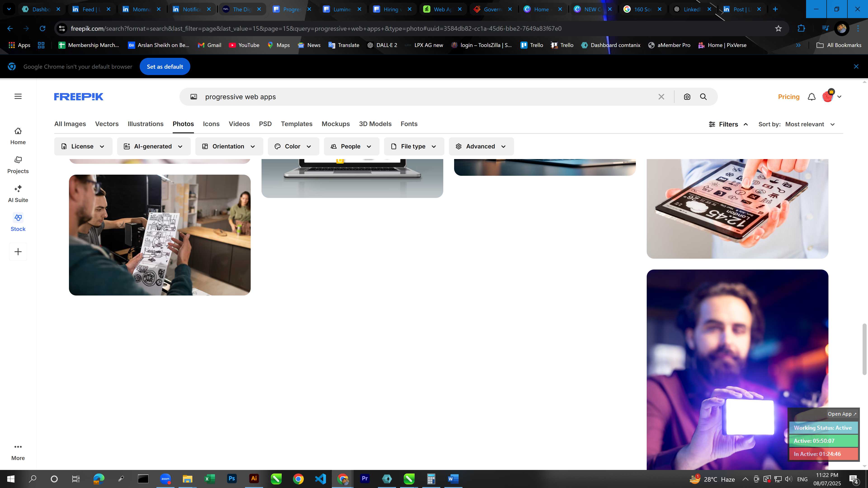
Task: Click the magnifier search icon
Action: coord(703,97)
